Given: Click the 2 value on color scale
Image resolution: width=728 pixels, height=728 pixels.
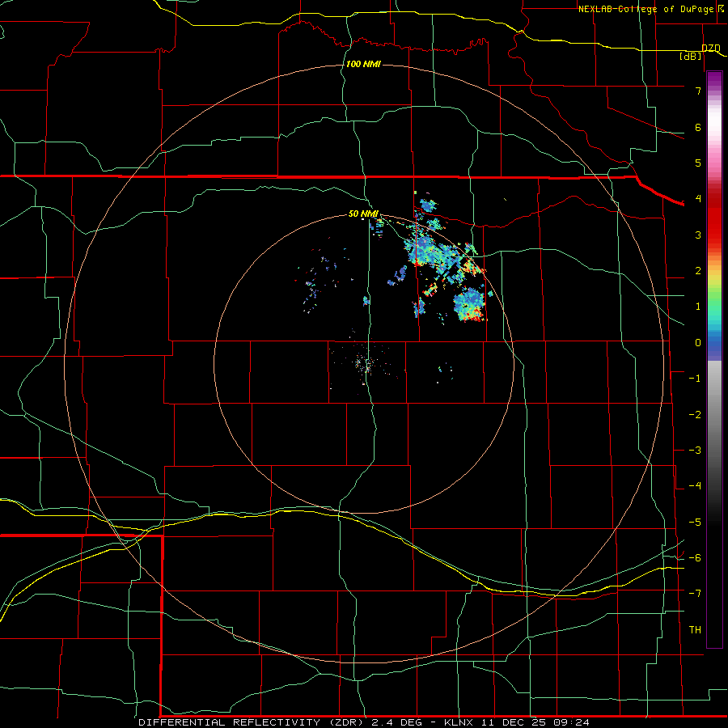Looking at the screenshot, I should 698,271.
